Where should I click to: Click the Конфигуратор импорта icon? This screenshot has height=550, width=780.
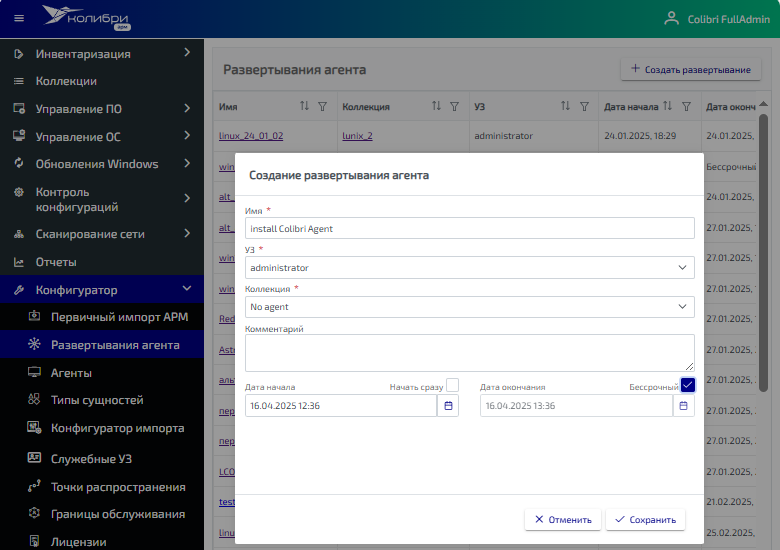tap(34, 427)
